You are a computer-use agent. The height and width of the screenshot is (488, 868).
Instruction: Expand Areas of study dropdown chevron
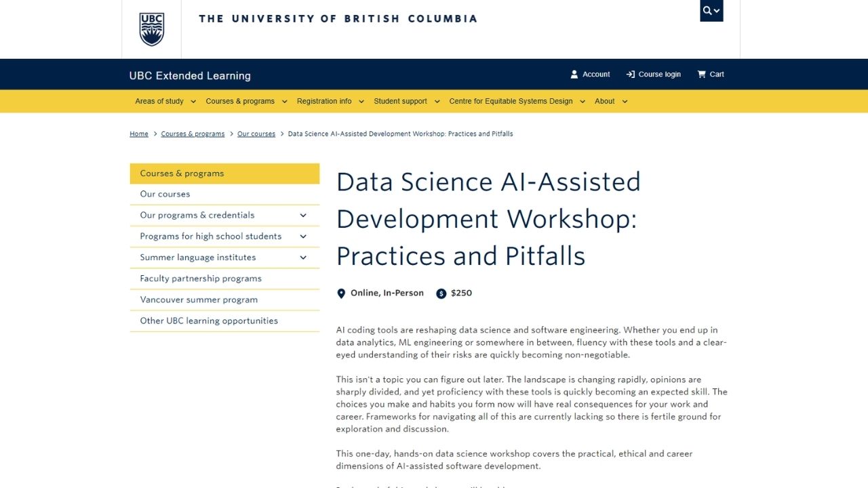coord(193,102)
